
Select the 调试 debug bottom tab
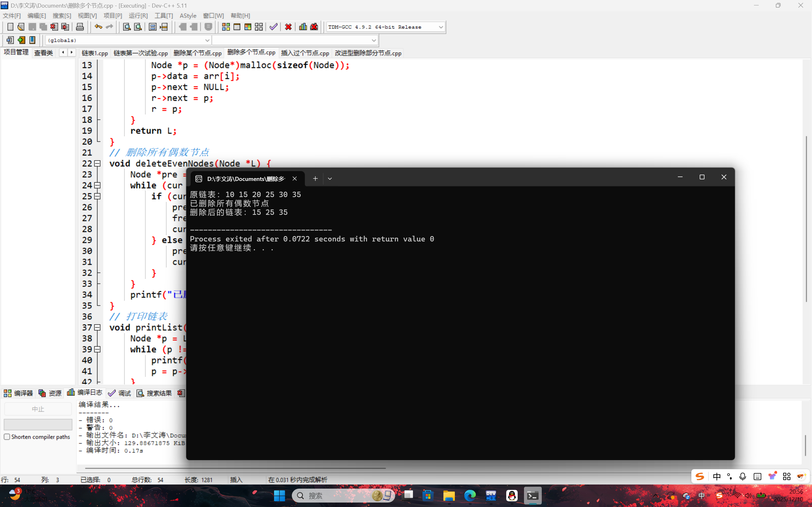(x=120, y=393)
